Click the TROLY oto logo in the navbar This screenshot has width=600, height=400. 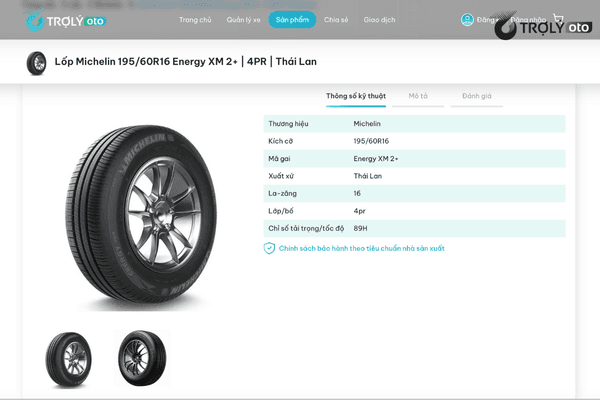point(65,20)
